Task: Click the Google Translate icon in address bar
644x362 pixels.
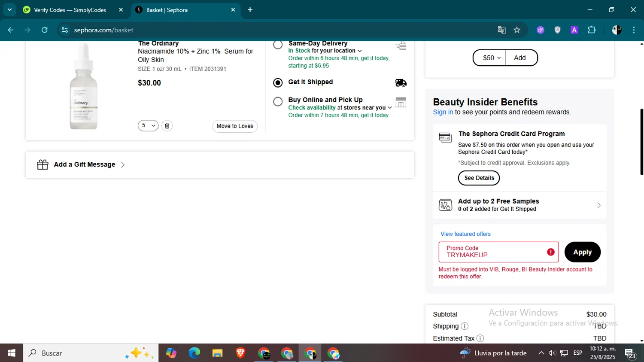Action: 501,30
